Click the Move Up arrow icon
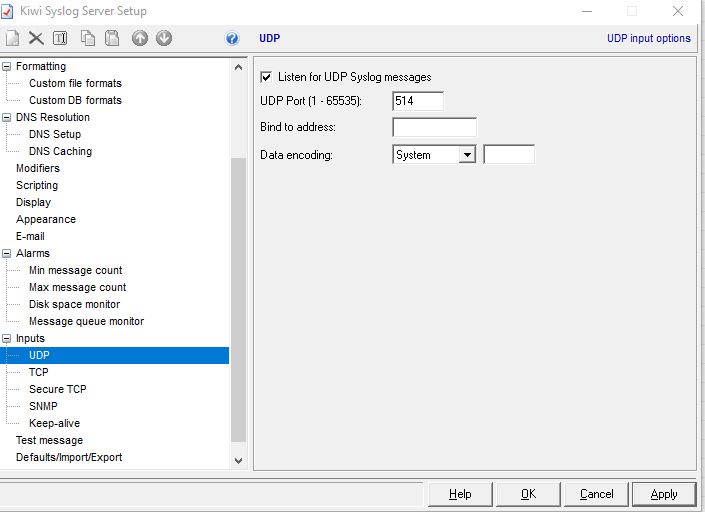The image size is (705, 512). (x=140, y=38)
